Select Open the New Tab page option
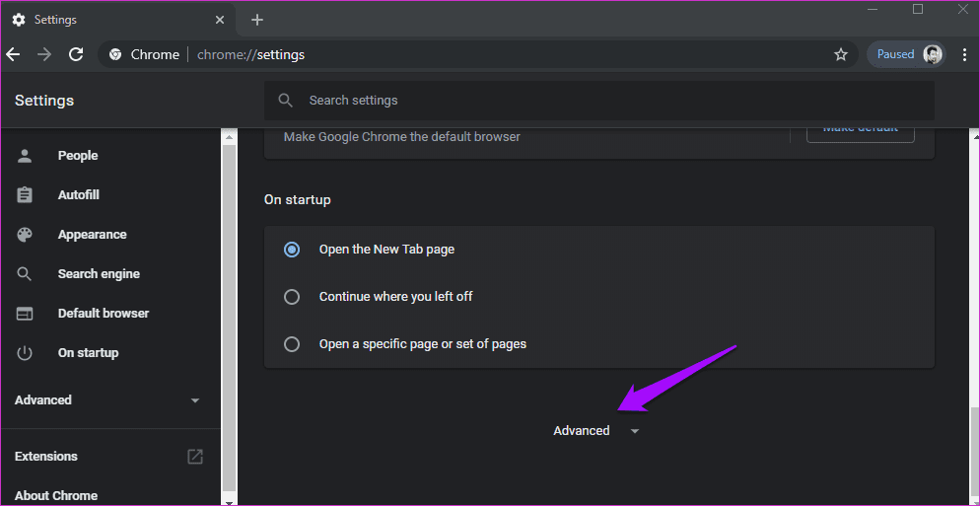This screenshot has height=506, width=980. tap(292, 250)
